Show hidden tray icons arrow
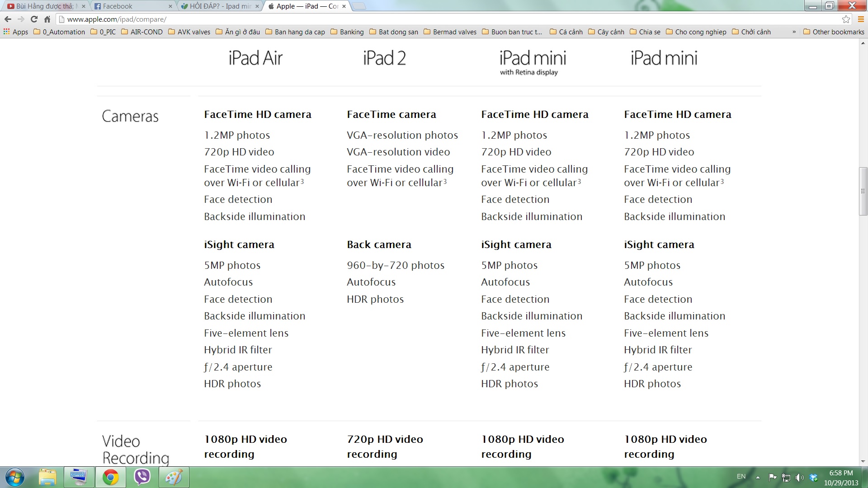The width and height of the screenshot is (868, 488). 758,477
